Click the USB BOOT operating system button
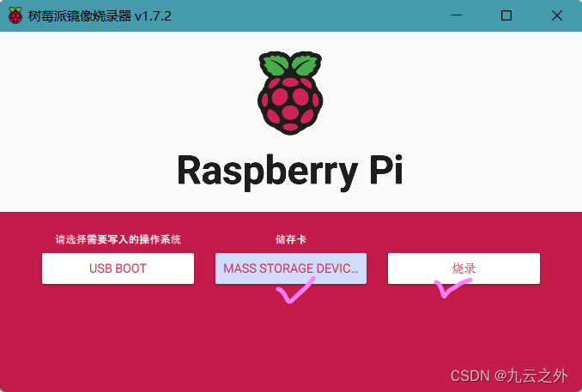Screen dimensions: 582x392 coord(118,268)
